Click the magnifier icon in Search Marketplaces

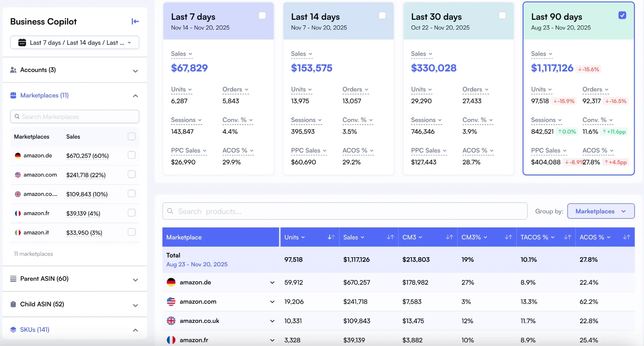click(17, 117)
